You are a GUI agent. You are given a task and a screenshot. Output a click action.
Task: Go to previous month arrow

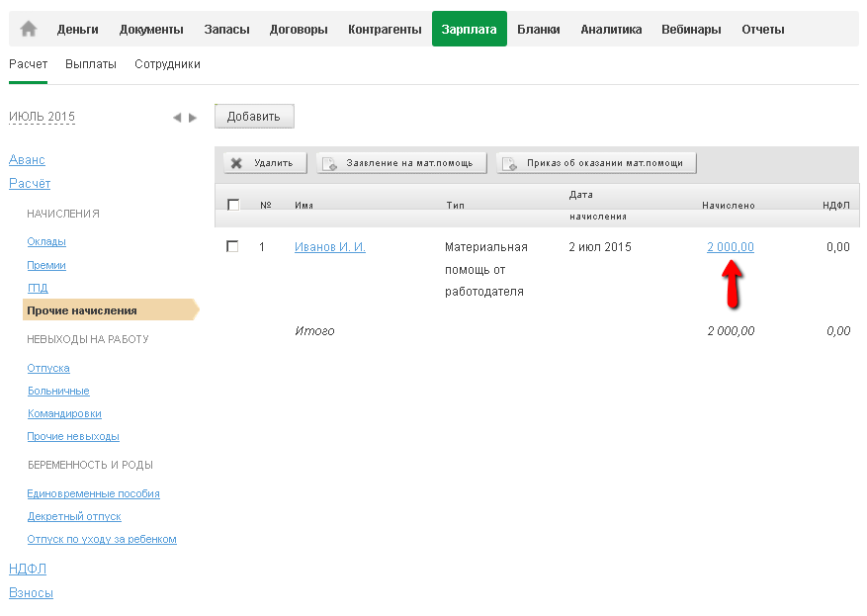coord(177,118)
